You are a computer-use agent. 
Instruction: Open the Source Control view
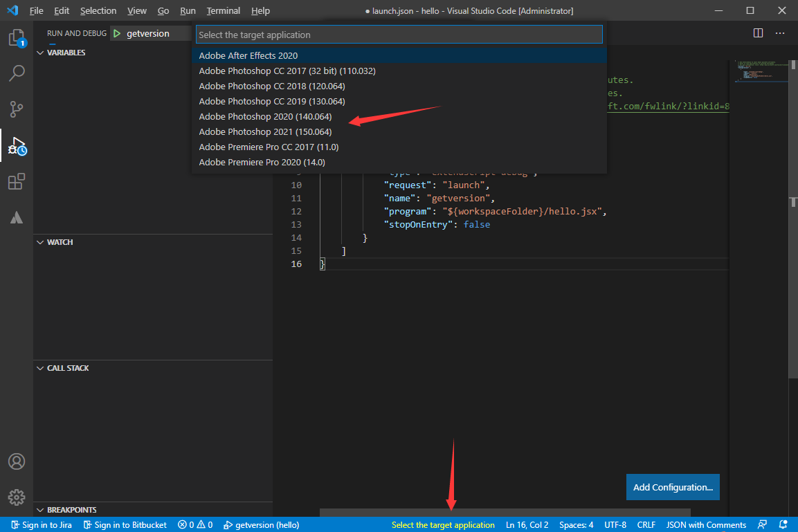tap(17, 109)
